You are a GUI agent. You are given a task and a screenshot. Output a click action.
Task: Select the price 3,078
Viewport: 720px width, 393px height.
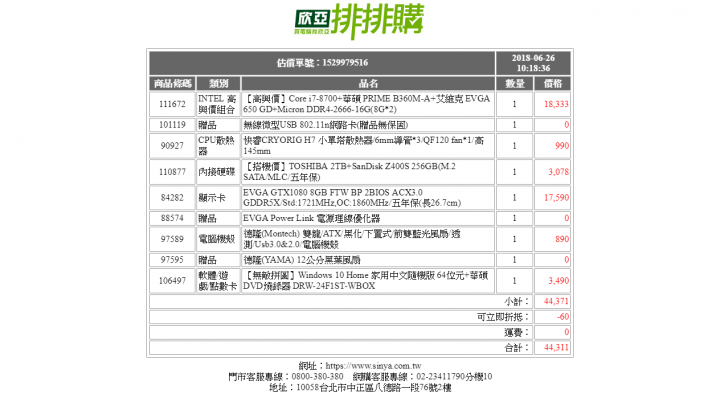point(558,172)
